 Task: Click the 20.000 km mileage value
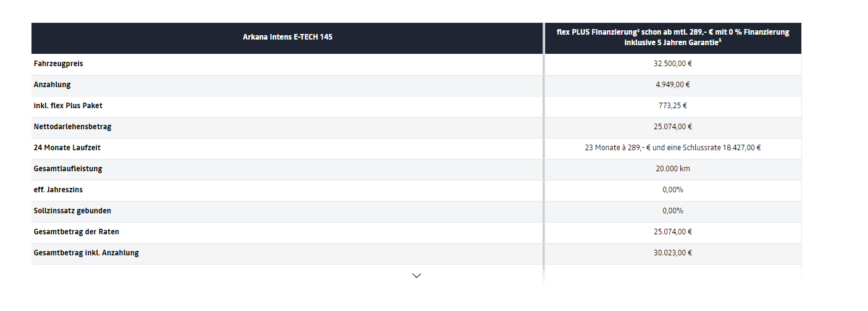[x=672, y=169]
